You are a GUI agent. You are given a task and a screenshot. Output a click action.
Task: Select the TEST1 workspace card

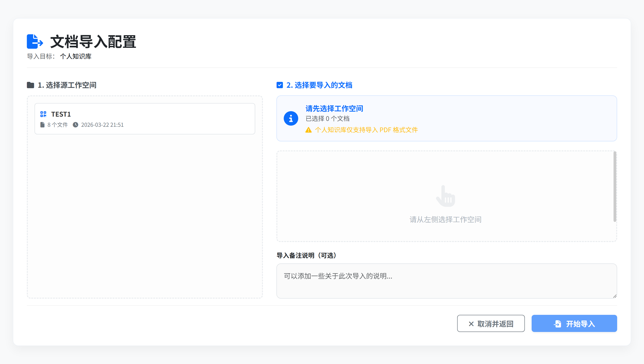pyautogui.click(x=145, y=118)
